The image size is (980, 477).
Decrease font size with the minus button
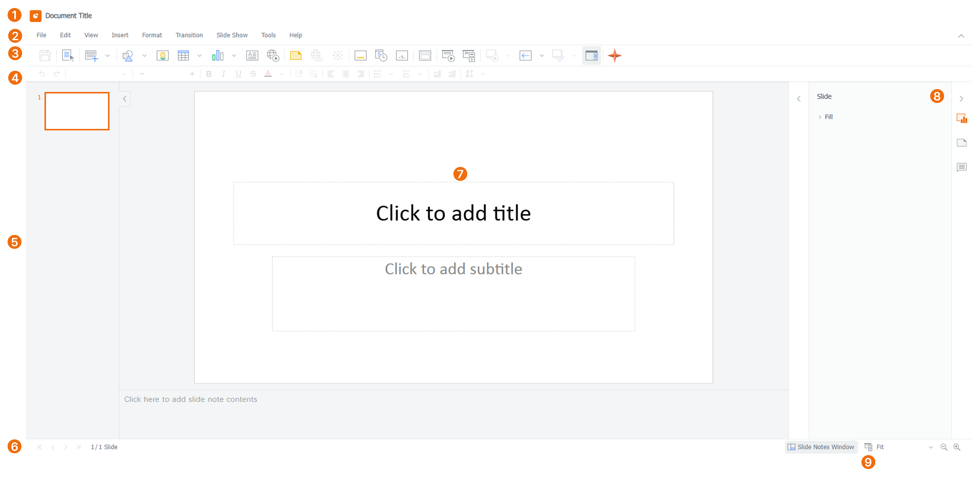(x=142, y=74)
